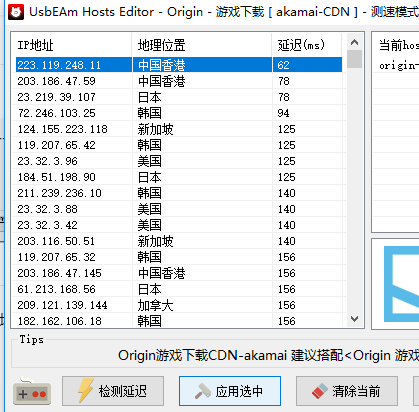The height and width of the screenshot is (412, 419).
Task: Select IP 23.32.3.42
Action: pyautogui.click(x=47, y=225)
